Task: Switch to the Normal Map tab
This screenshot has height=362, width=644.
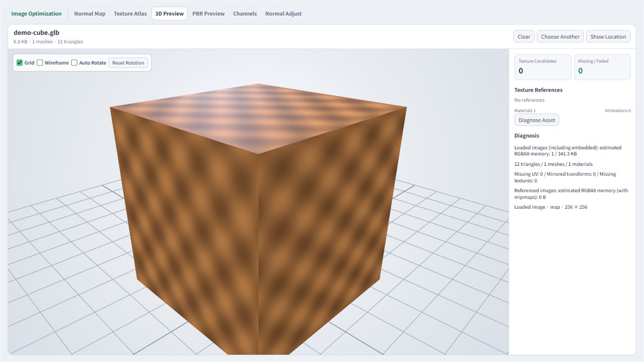Action: click(90, 14)
